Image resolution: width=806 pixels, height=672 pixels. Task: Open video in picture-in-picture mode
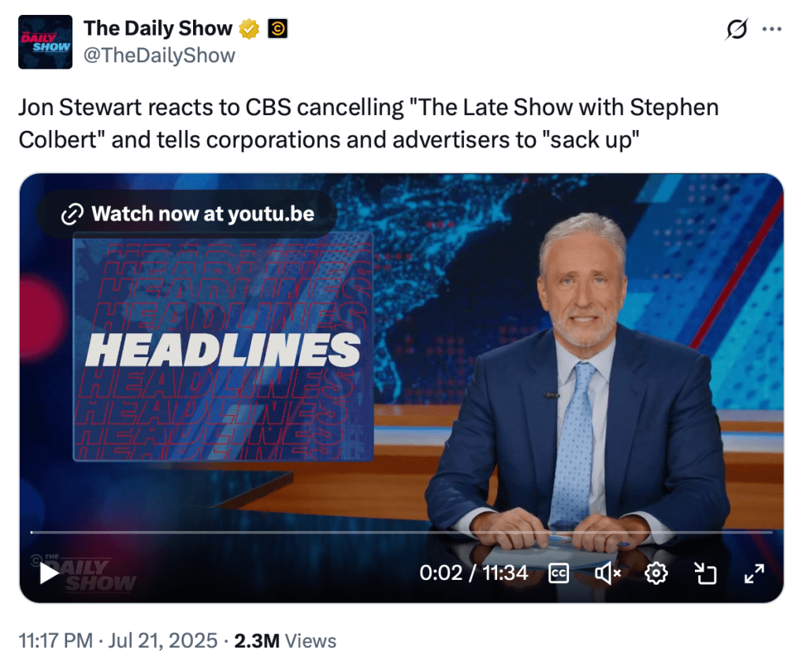705,574
